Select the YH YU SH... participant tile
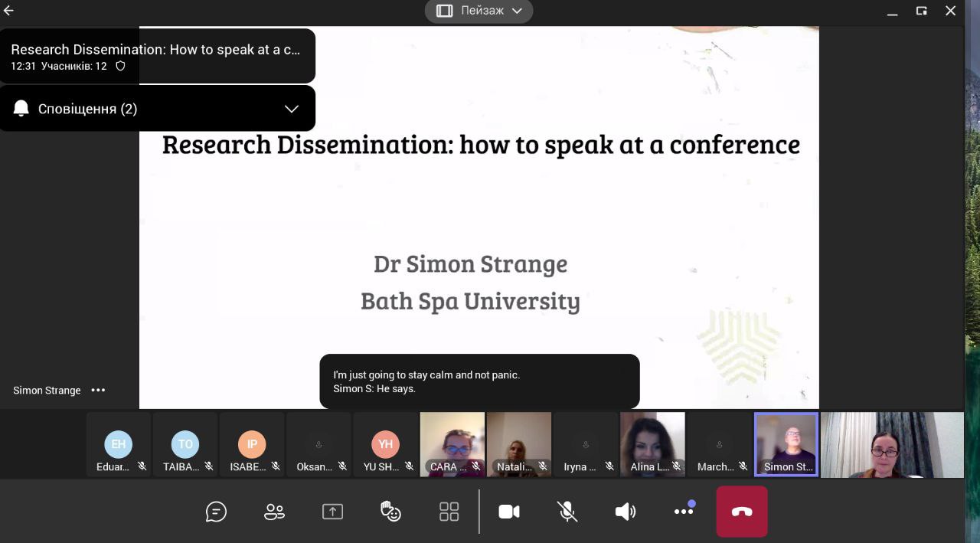Image resolution: width=980 pixels, height=543 pixels. 385,445
